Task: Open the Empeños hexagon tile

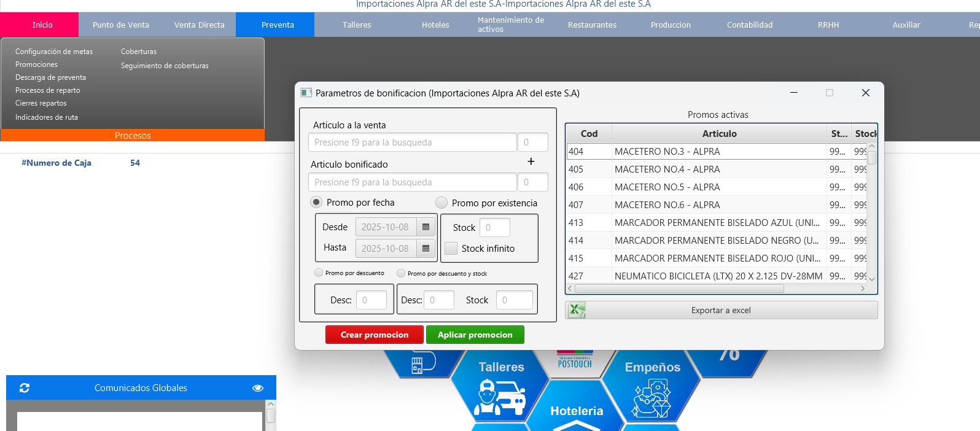Action: tap(652, 387)
